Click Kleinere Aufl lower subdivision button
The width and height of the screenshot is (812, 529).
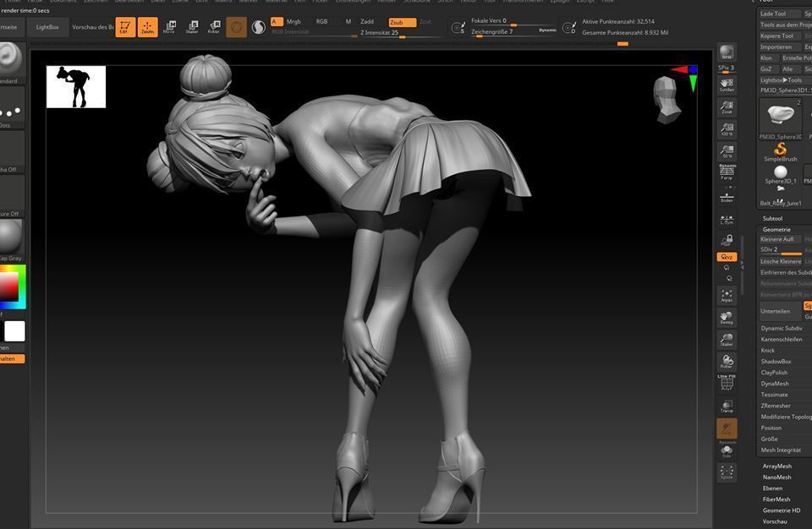[x=779, y=239]
